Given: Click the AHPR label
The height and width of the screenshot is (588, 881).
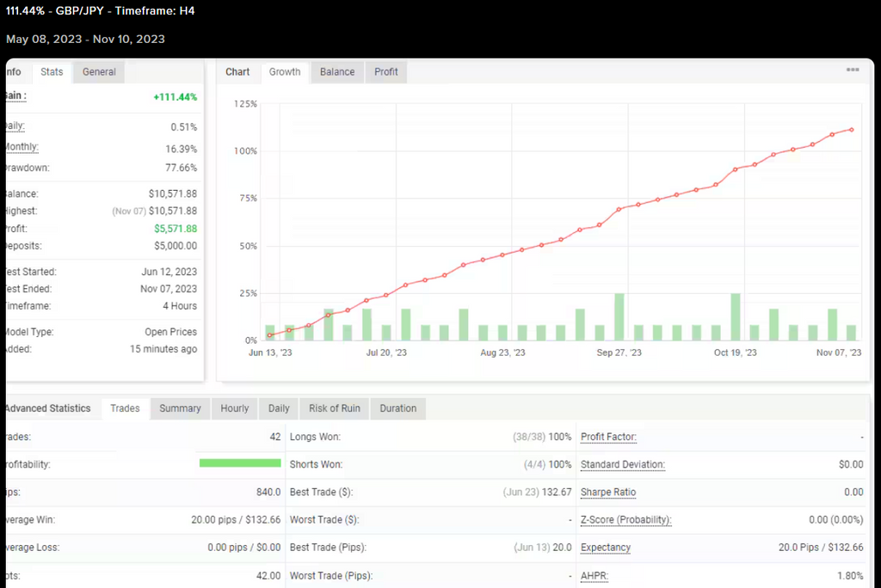Looking at the screenshot, I should pyautogui.click(x=595, y=576).
